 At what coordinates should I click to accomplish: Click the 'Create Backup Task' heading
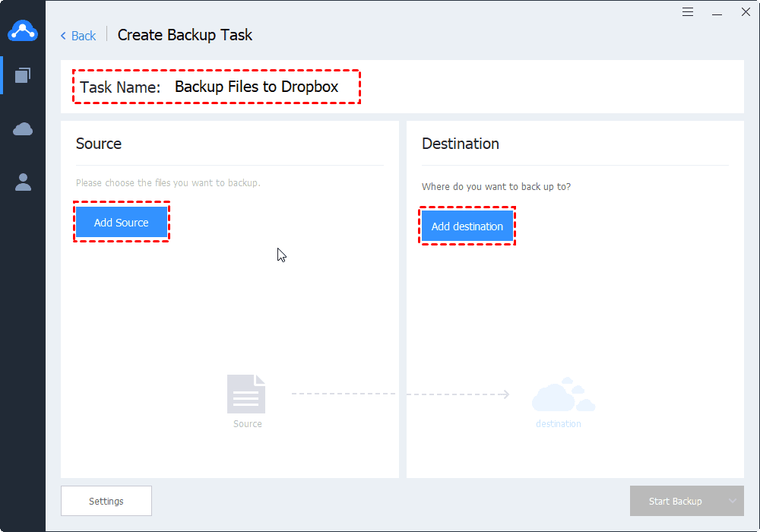[x=185, y=36]
